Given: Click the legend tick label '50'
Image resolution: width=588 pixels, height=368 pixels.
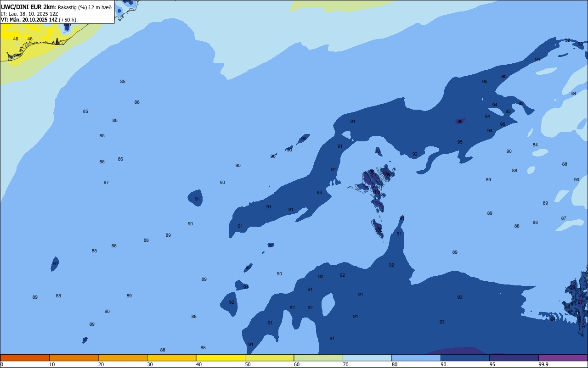Looking at the screenshot, I should point(248,364).
